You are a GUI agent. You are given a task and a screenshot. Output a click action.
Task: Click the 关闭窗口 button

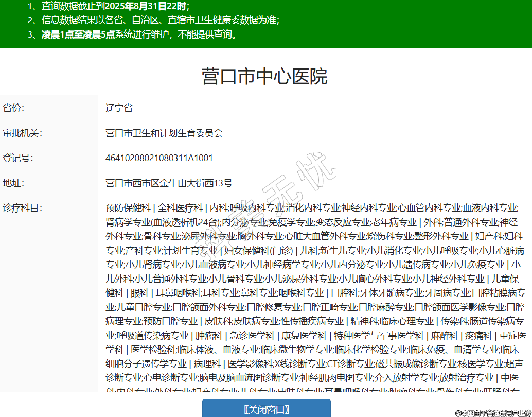tap(266, 409)
